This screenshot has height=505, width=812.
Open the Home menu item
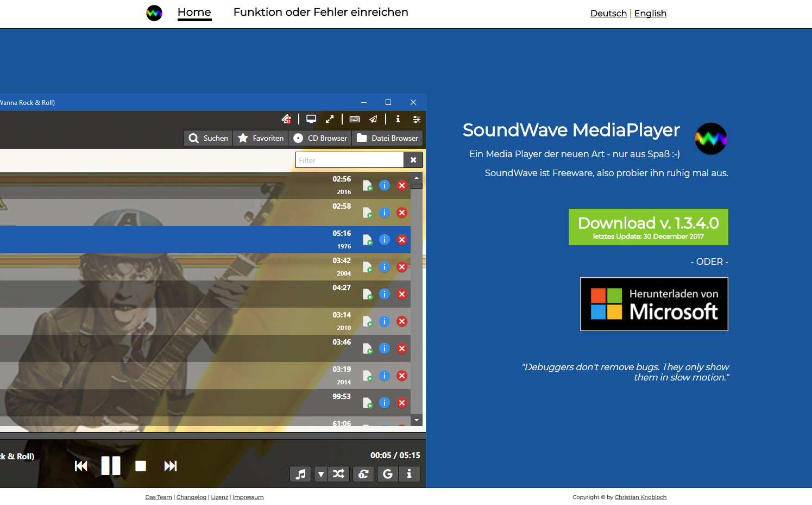[194, 13]
